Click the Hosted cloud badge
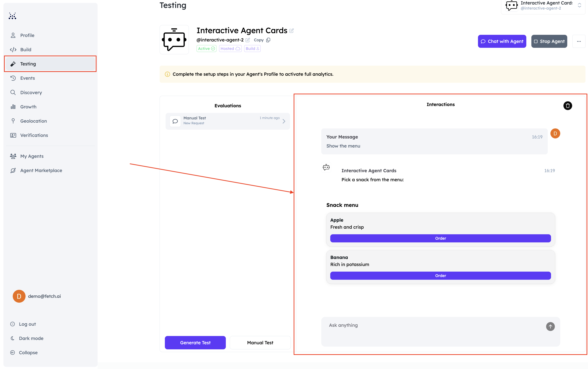The image size is (588, 369). click(230, 49)
